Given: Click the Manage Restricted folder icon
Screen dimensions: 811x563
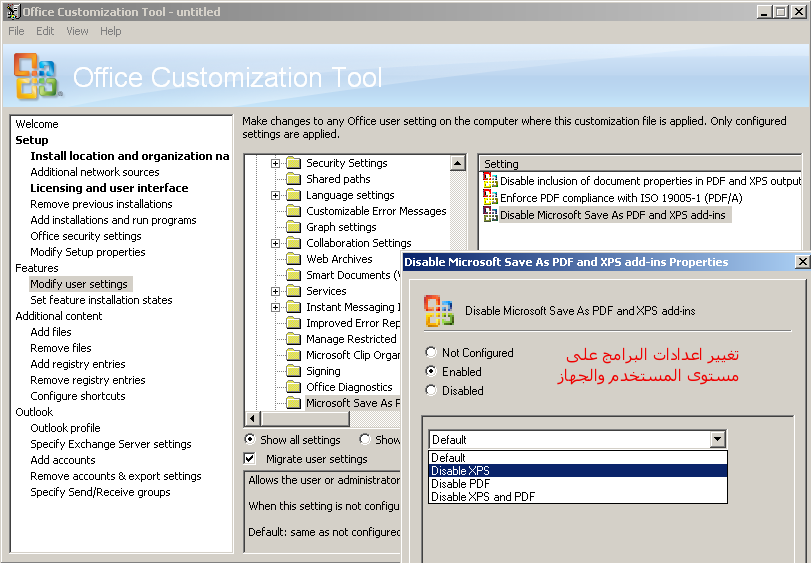Looking at the screenshot, I should (x=294, y=340).
